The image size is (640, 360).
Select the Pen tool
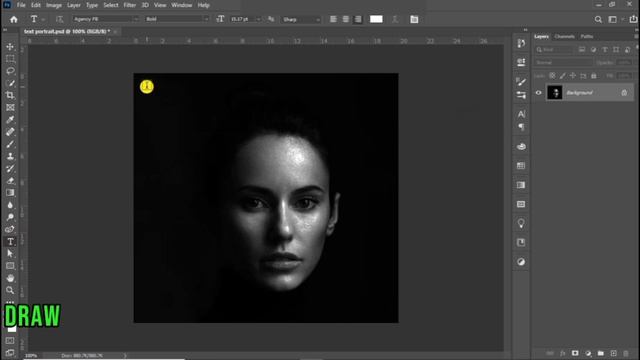coord(10,229)
